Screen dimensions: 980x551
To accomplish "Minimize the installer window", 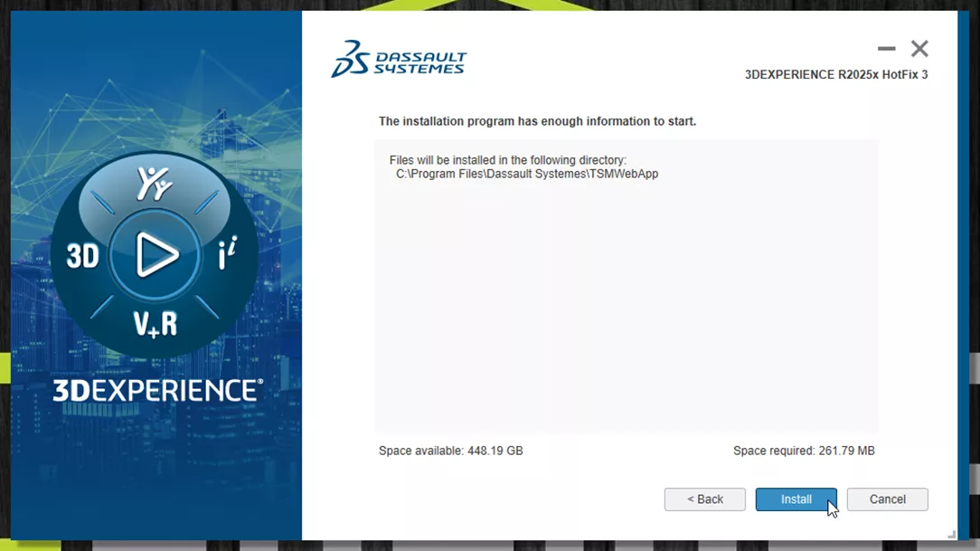I will coord(886,48).
